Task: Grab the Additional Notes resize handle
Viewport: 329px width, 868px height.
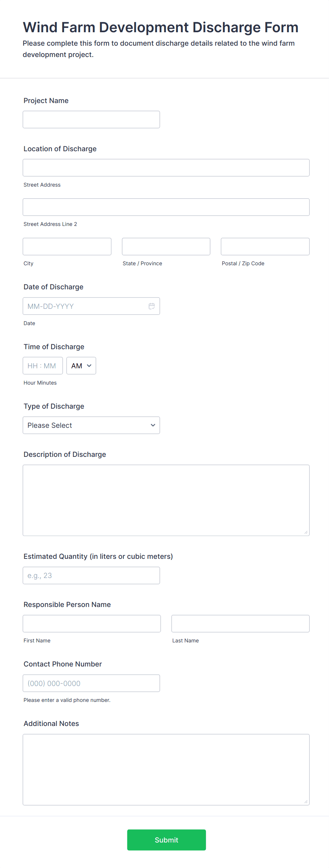Action: coord(306,802)
